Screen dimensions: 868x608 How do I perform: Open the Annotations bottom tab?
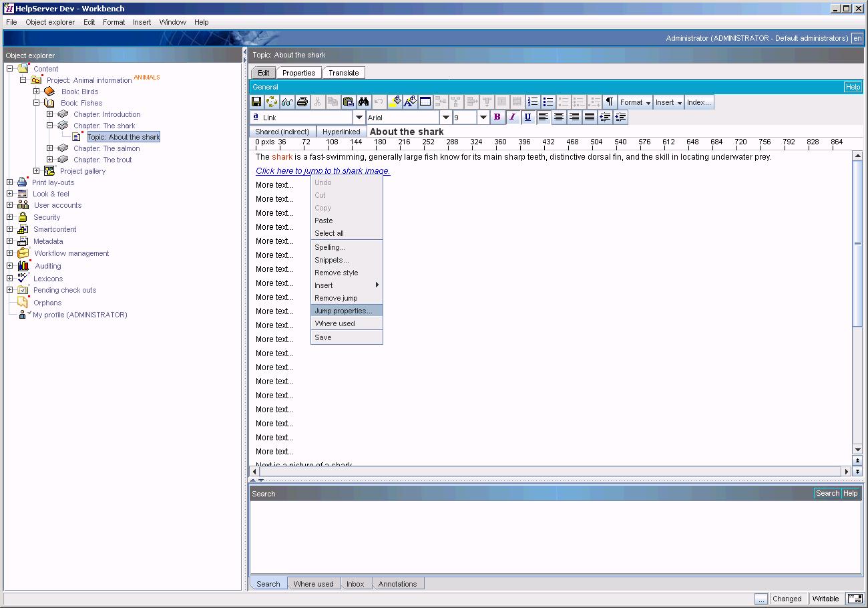click(x=397, y=584)
